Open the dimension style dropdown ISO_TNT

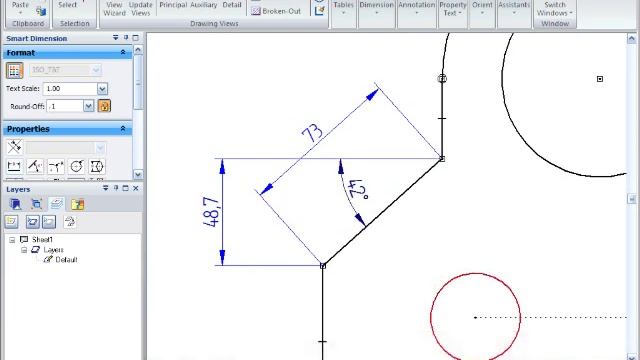(65, 70)
